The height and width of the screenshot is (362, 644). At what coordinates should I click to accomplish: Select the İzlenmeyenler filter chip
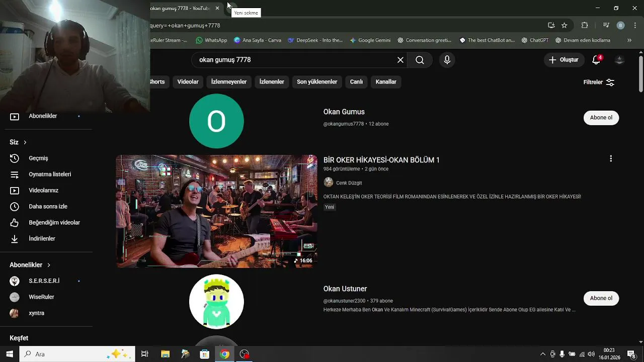coord(229,81)
